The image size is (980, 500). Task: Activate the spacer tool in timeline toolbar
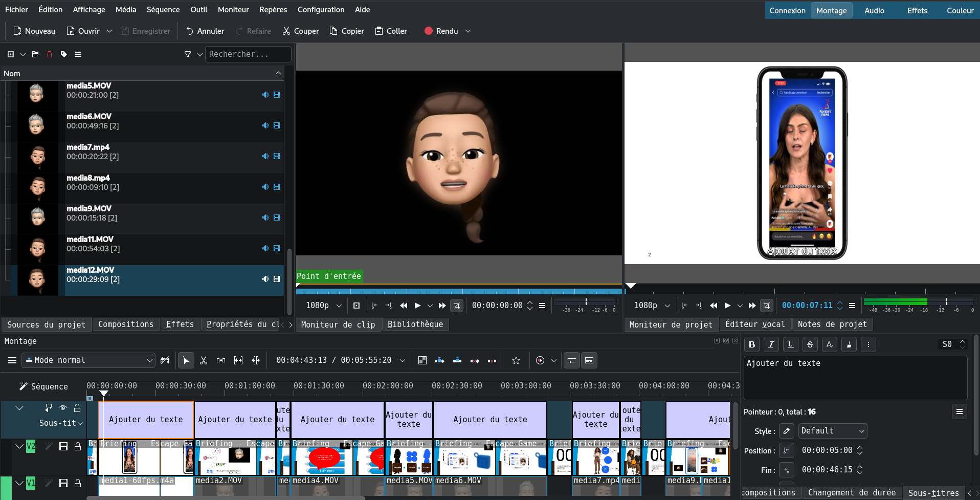click(x=221, y=360)
